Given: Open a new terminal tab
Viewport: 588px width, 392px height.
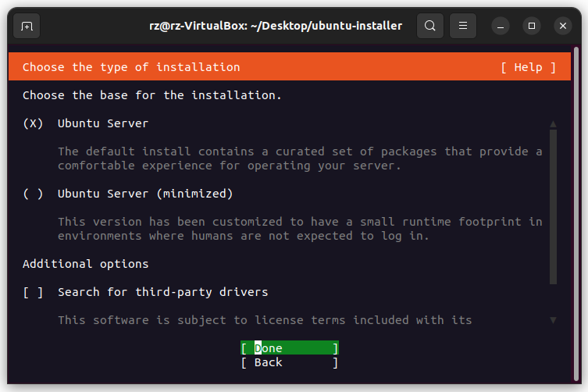Looking at the screenshot, I should click(27, 26).
